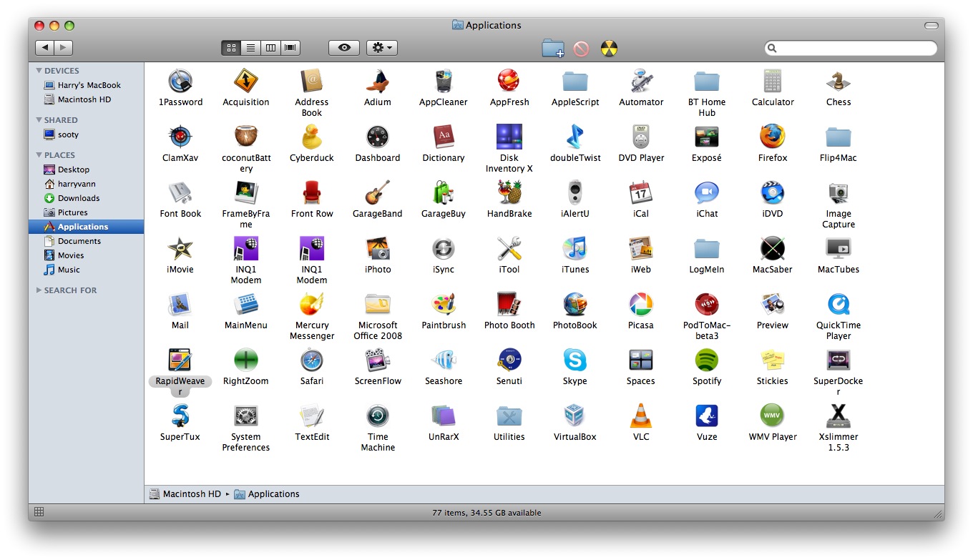
Task: Select the iTunes icon
Action: 575,248
